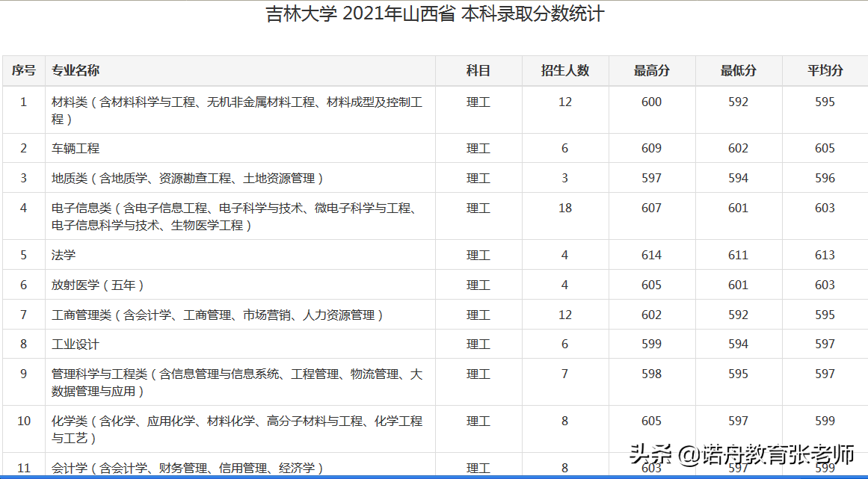This screenshot has width=868, height=479.
Task: Click enrollment count 7 for 管理科学与工程类
Action: [x=564, y=374]
